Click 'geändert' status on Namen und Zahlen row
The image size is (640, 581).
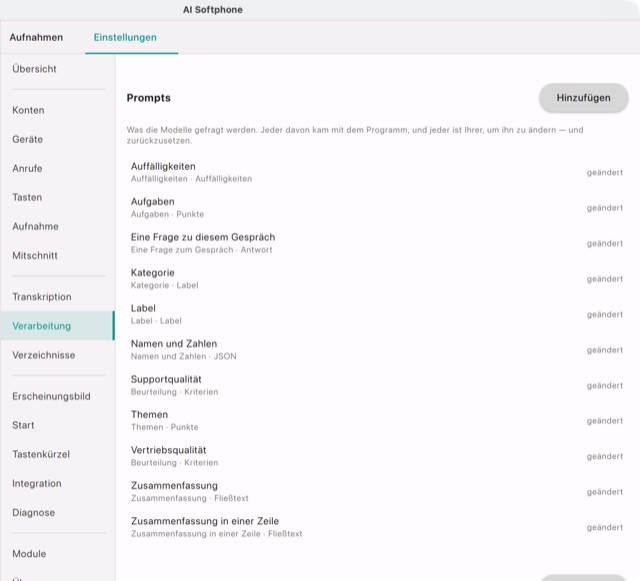[x=605, y=350]
